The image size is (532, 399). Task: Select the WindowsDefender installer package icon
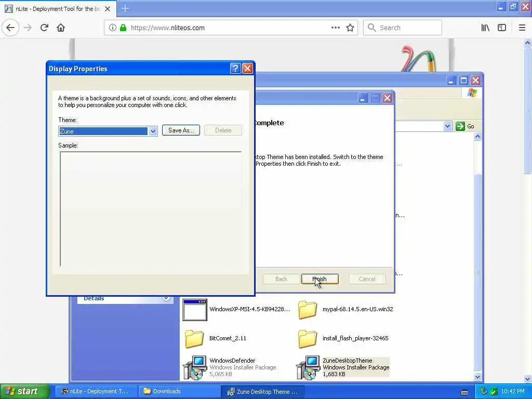pyautogui.click(x=195, y=367)
